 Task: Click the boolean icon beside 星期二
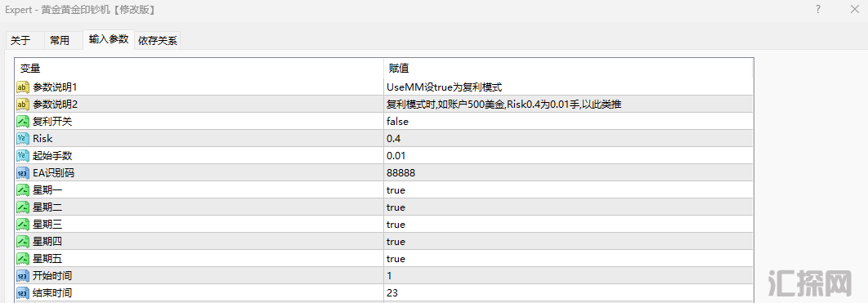click(x=23, y=207)
